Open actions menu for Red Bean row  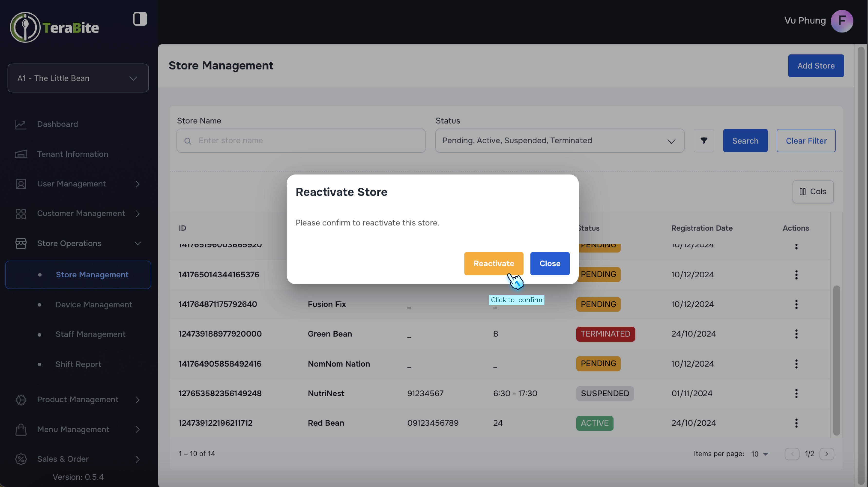[x=796, y=423]
